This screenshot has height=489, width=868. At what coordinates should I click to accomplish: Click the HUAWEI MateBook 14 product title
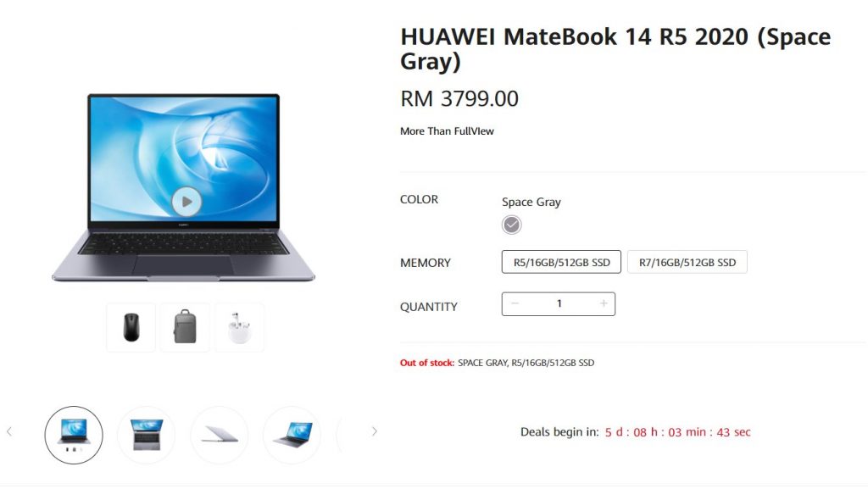point(615,48)
